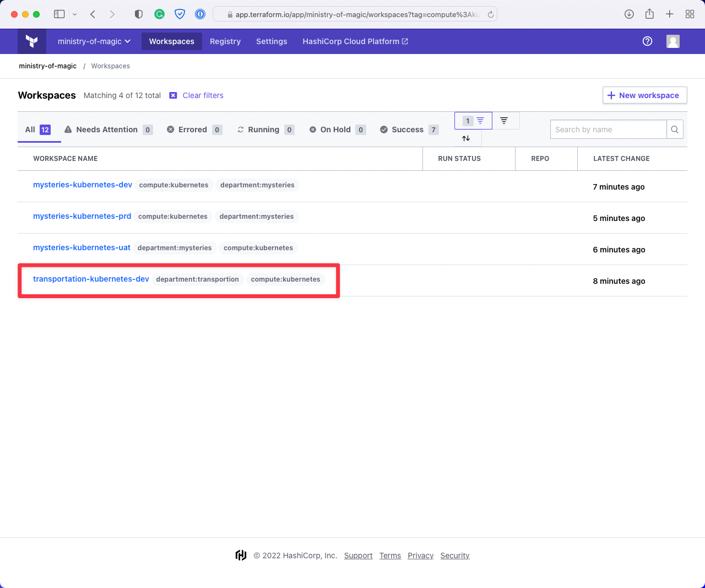The image size is (705, 588).
Task: Expand the Safari sidebar chevron dropdown
Action: tap(75, 14)
